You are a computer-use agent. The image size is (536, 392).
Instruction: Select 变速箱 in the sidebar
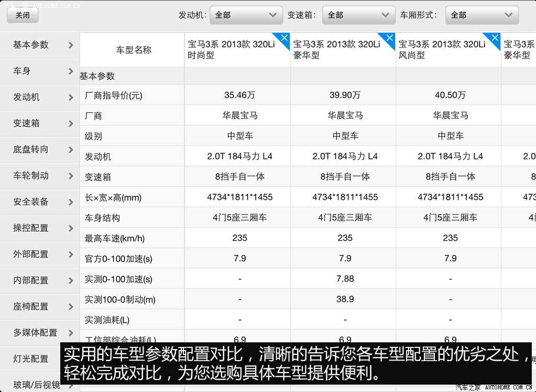pos(39,124)
